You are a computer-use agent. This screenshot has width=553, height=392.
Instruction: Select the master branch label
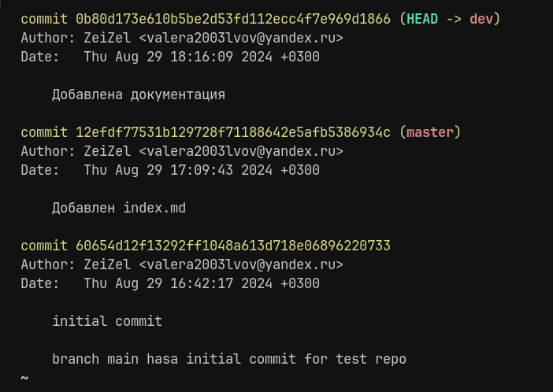tap(430, 132)
